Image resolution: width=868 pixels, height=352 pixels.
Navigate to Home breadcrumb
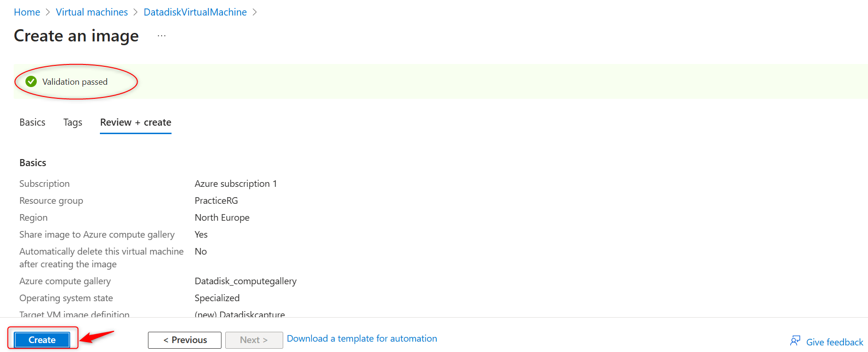(27, 12)
